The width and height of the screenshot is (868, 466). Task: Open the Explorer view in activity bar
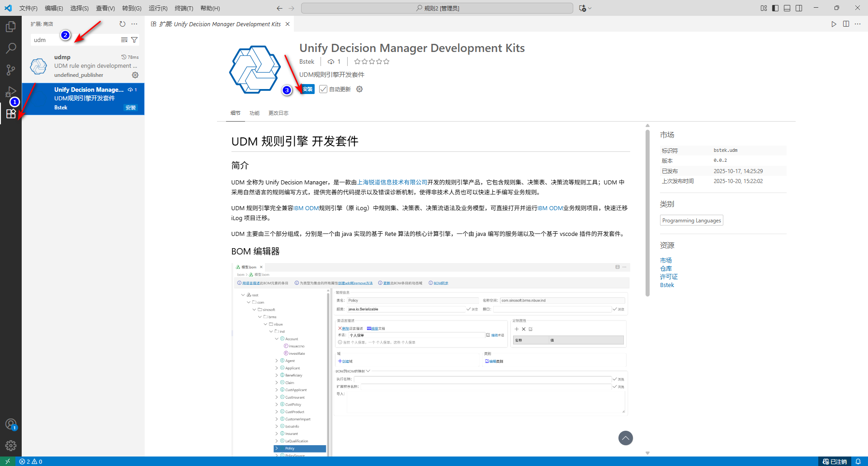click(11, 27)
